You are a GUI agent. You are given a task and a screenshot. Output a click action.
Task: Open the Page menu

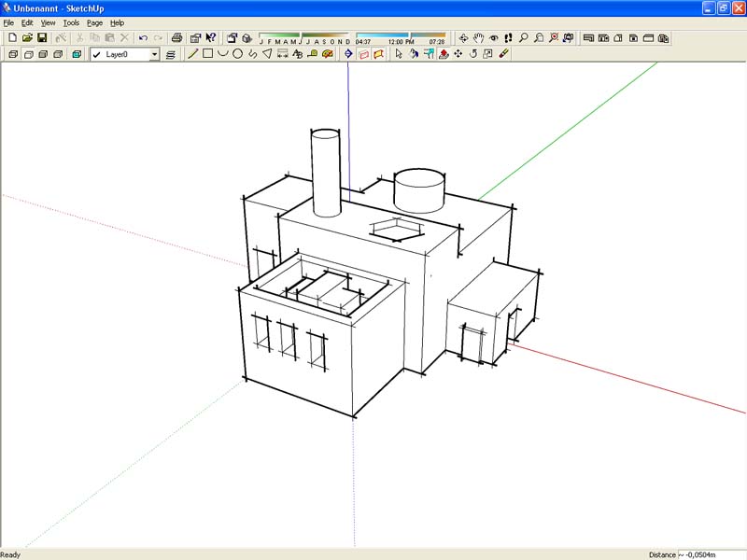pyautogui.click(x=94, y=22)
